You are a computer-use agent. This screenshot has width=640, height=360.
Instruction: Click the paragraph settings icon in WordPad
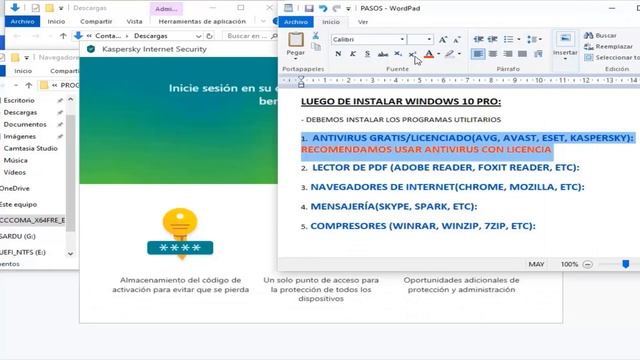coord(538,54)
